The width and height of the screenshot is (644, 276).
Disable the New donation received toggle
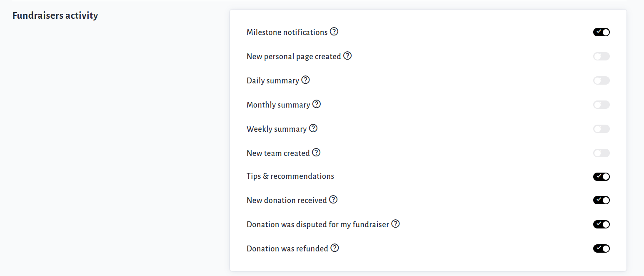point(601,201)
